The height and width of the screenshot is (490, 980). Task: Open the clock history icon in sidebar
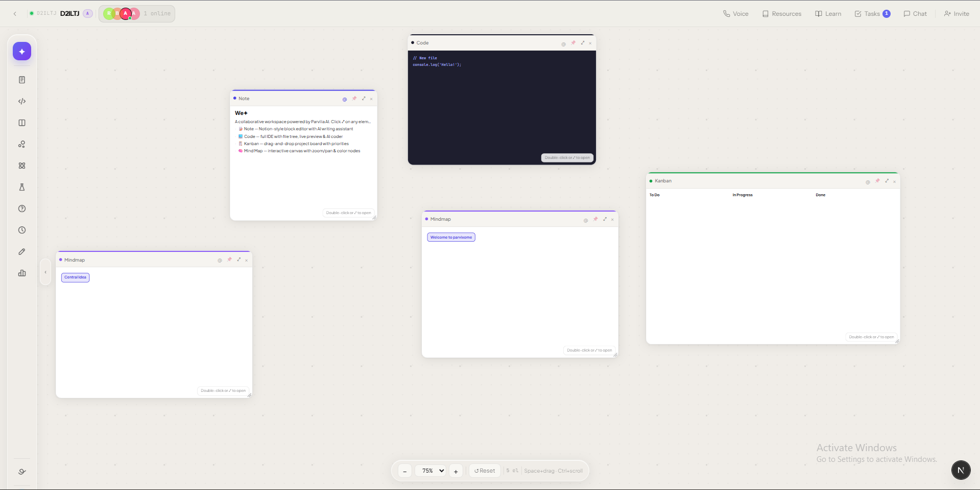click(x=22, y=230)
